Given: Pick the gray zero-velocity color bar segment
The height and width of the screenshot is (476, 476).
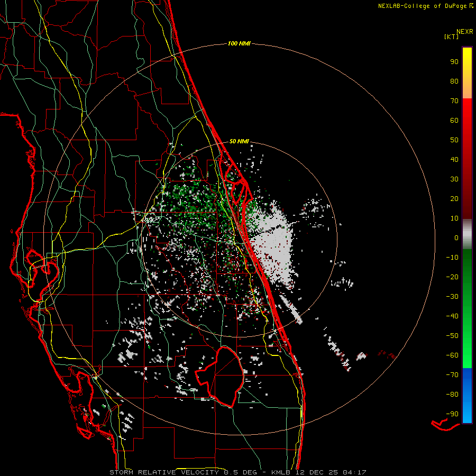Looking at the screenshot, I should click(467, 234).
